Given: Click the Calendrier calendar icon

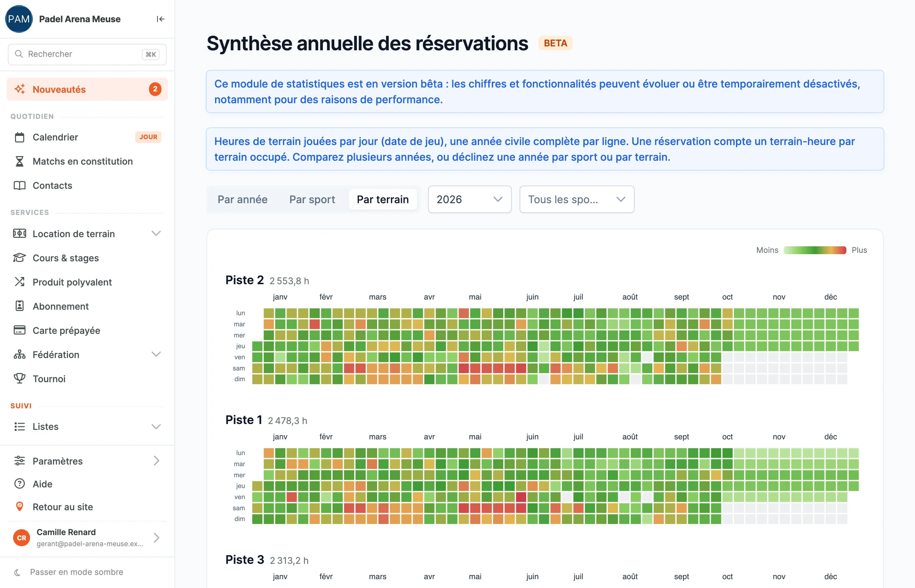Looking at the screenshot, I should [x=20, y=137].
